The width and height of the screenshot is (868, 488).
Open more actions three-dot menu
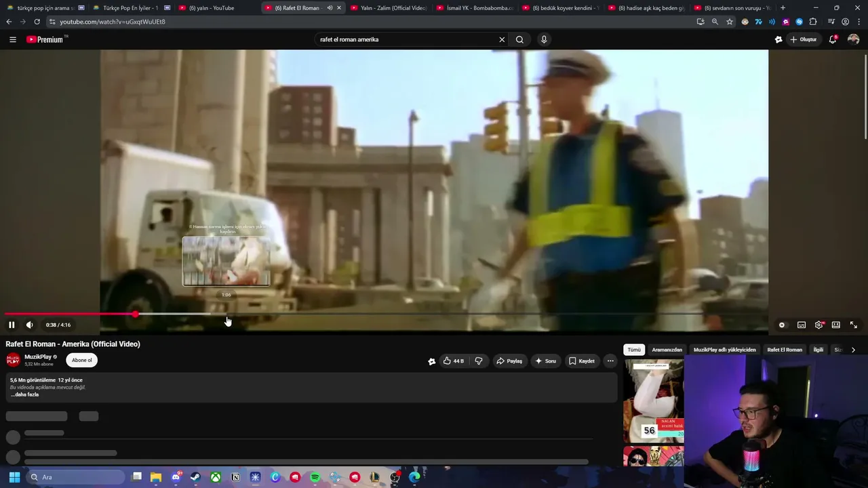tap(610, 361)
